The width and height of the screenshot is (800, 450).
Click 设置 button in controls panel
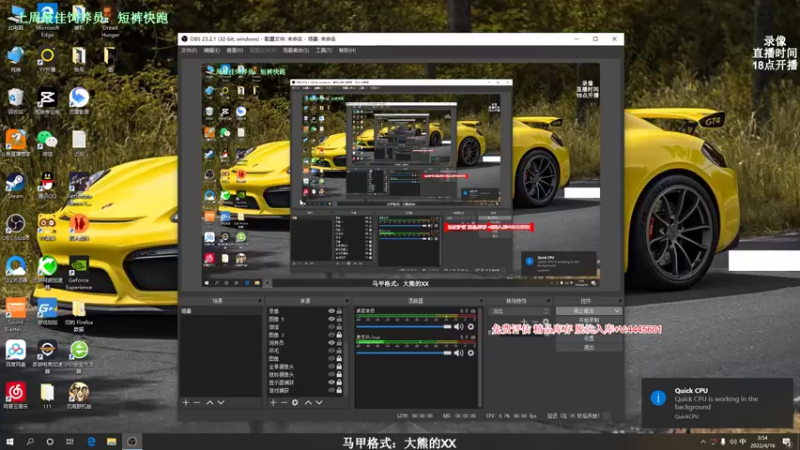pyautogui.click(x=589, y=338)
